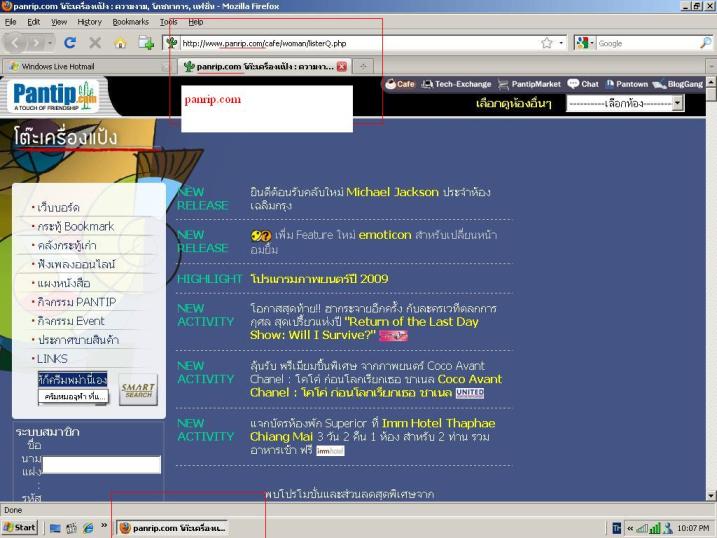Open the Bookmarks menu
Image resolution: width=717 pixels, height=538 pixels.
[x=130, y=21]
